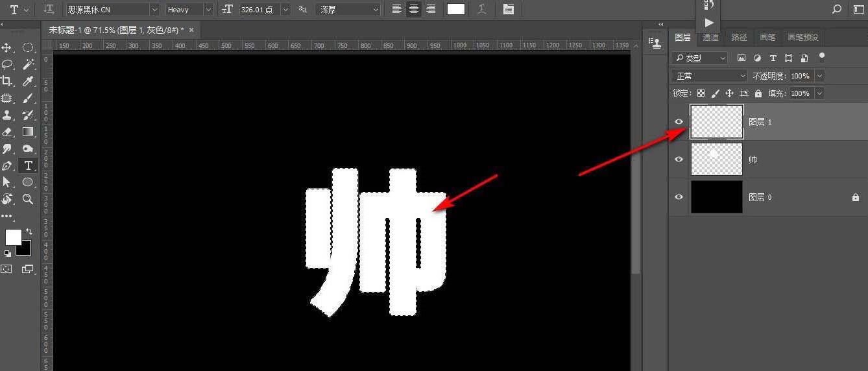Select the Eyedropper tool

[28, 81]
